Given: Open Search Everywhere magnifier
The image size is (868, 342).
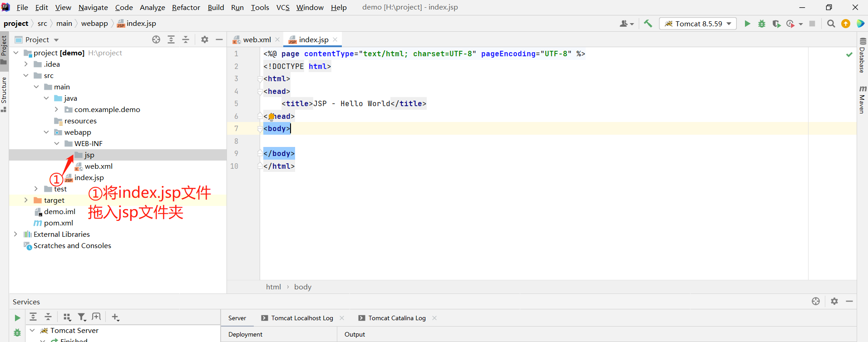Looking at the screenshot, I should [831, 24].
